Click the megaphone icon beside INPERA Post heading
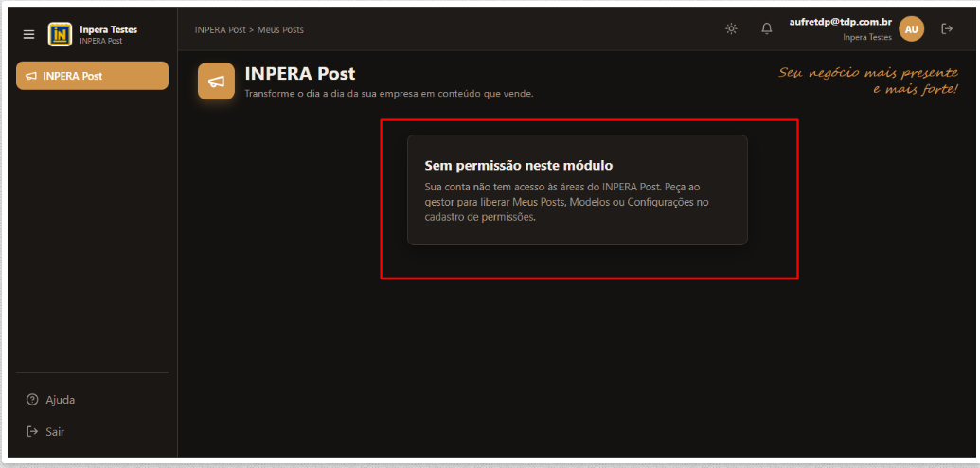The height and width of the screenshot is (468, 980). pos(216,81)
